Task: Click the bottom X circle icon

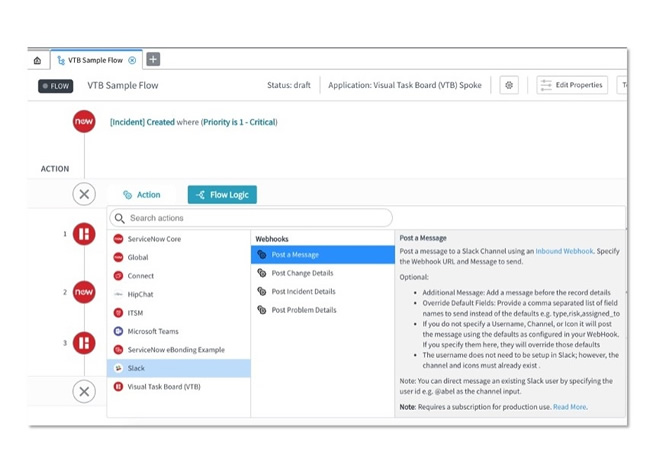Action: (84, 391)
